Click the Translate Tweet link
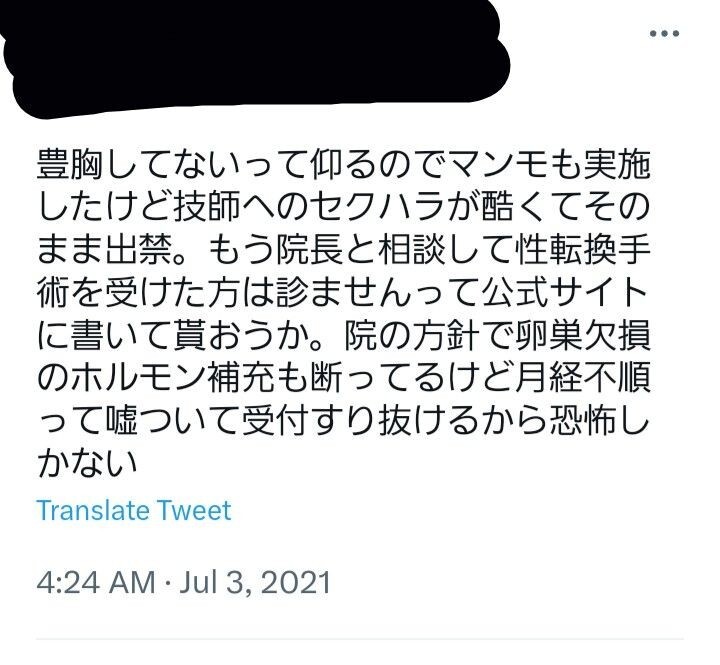This screenshot has height=665, width=720. point(134,511)
